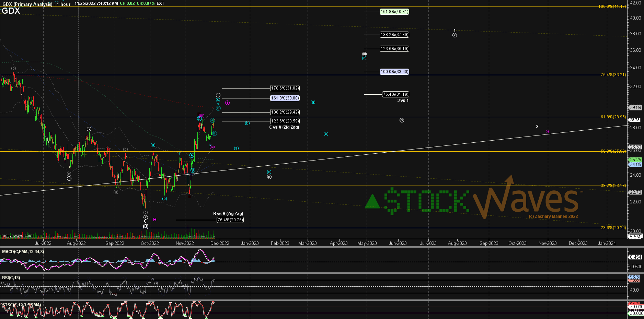
Task: Click the magenta circled I wave marker
Action: [227, 103]
